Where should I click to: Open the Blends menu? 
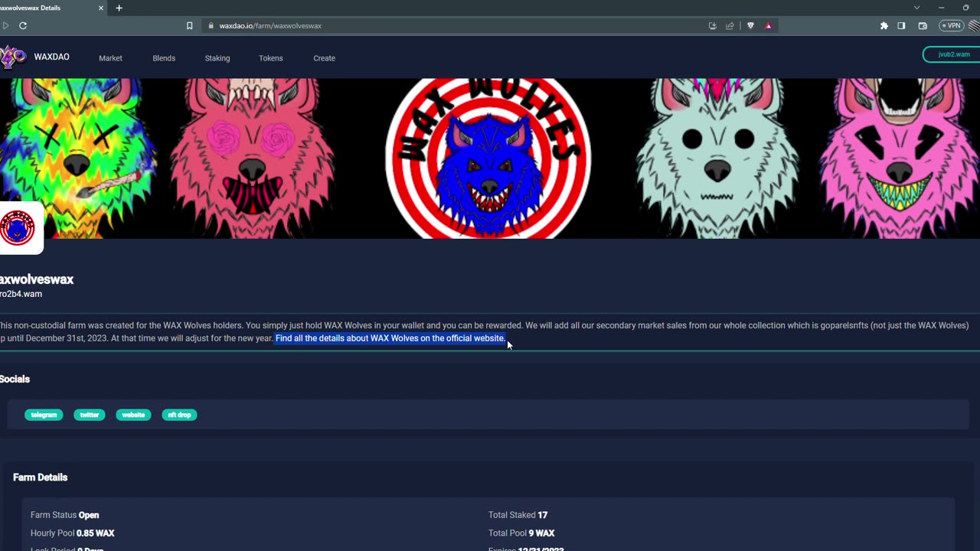click(x=164, y=58)
